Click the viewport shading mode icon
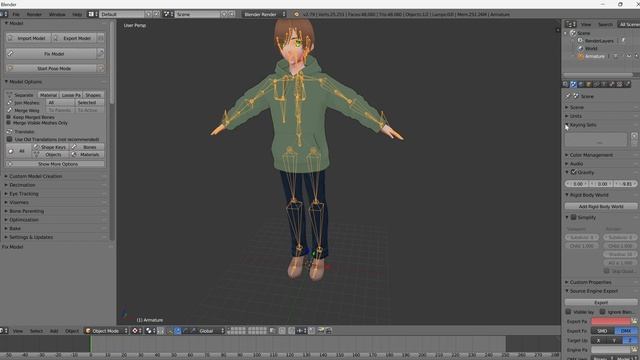The width and height of the screenshot is (640, 360). (136, 331)
